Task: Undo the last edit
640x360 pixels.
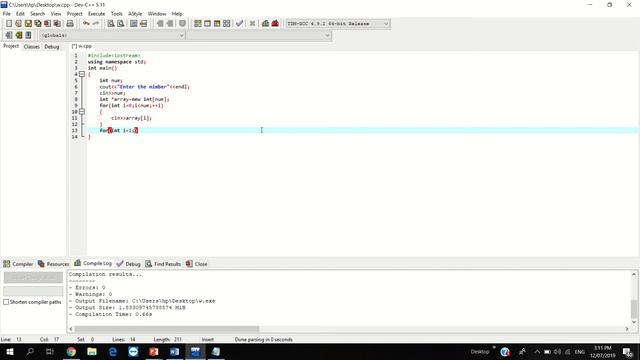Action: [86, 24]
